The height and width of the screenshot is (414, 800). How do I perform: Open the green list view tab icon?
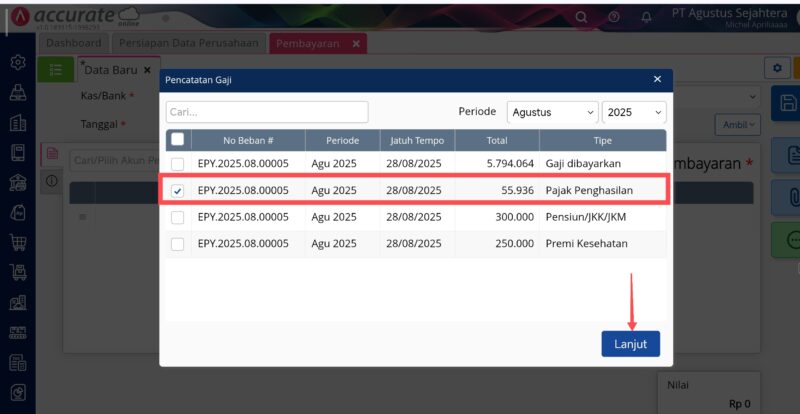pos(56,69)
